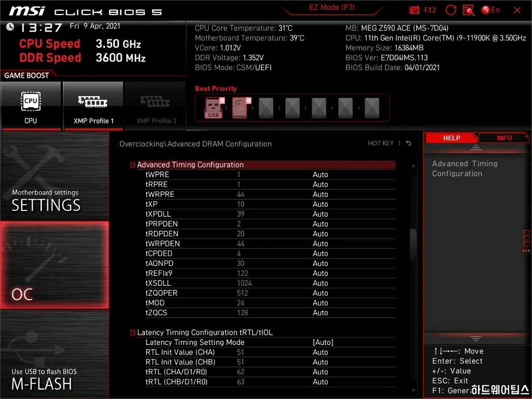This screenshot has height=399, width=532.
Task: Select USB device in Boot Priority
Action: coord(214,108)
